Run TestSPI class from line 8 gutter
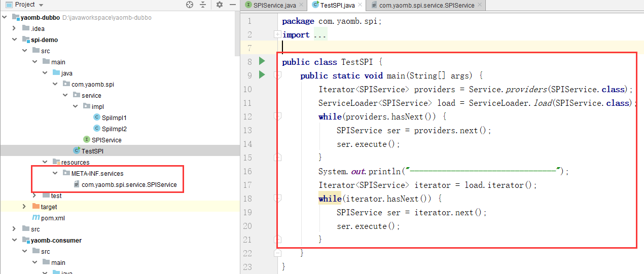 pyautogui.click(x=262, y=61)
